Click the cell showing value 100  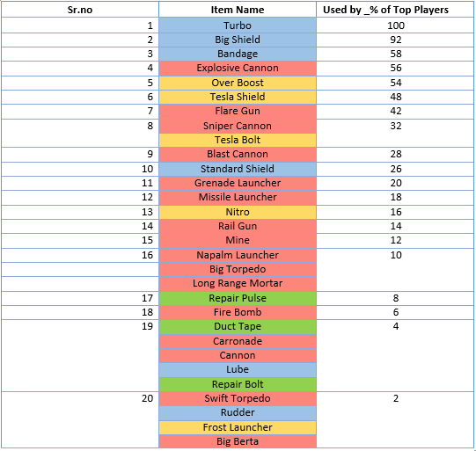click(x=395, y=25)
